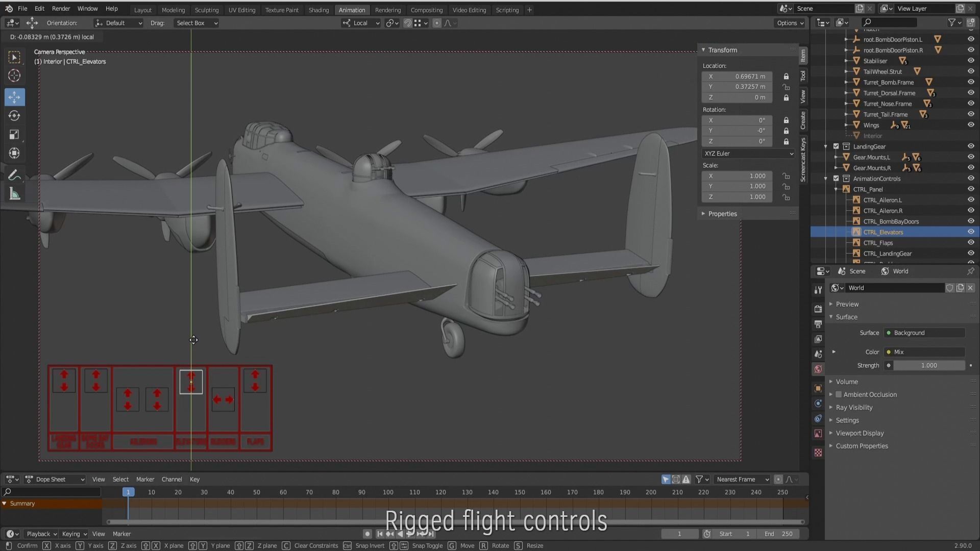Open World properties tab icon
The height and width of the screenshot is (551, 980).
818,369
